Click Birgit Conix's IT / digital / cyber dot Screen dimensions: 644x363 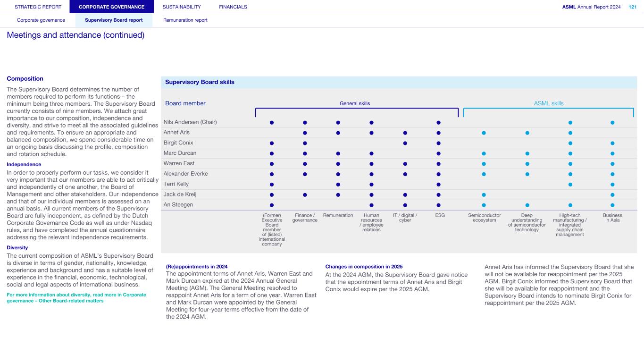(405, 143)
